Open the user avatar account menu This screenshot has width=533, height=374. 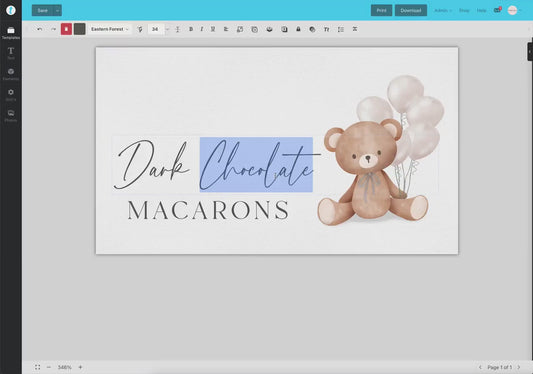click(x=514, y=10)
